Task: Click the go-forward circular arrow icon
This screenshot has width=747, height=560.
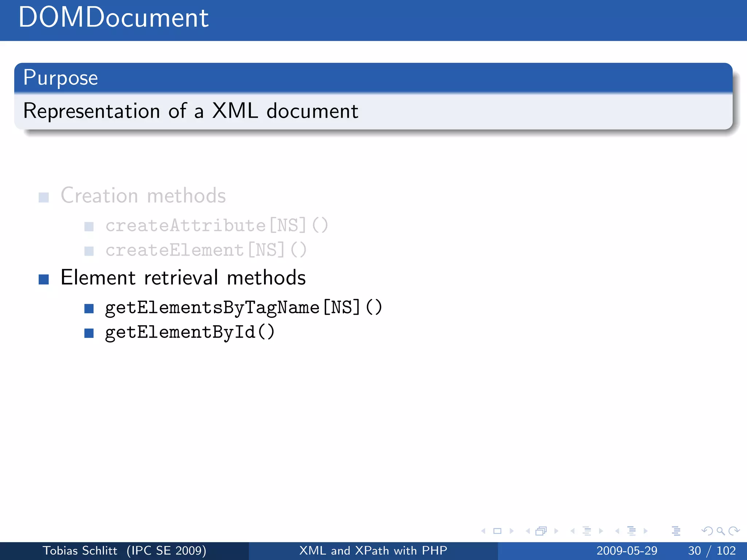Action: click(734, 531)
